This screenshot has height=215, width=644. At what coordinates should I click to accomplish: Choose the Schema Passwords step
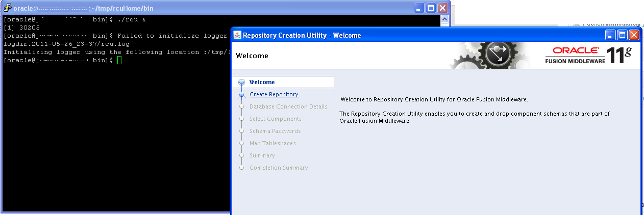tap(275, 131)
